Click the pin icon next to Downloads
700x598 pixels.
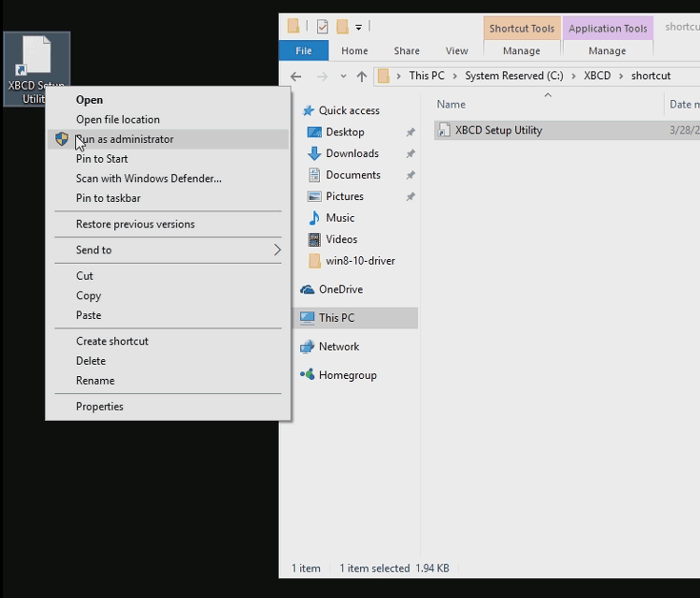coord(410,153)
